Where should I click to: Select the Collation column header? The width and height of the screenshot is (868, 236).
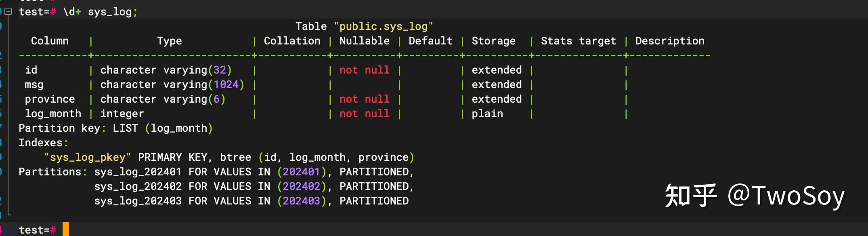click(x=292, y=41)
